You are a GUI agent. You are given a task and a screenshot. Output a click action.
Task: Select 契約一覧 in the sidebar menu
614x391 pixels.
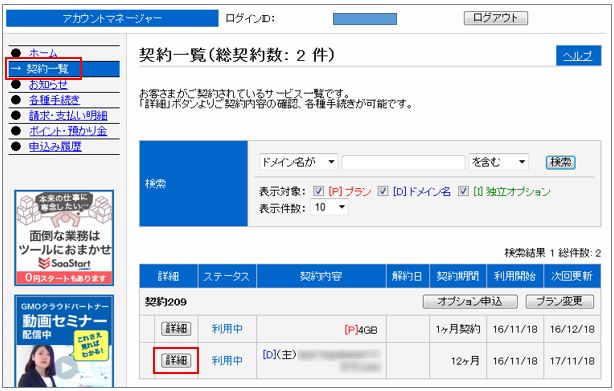(47, 69)
